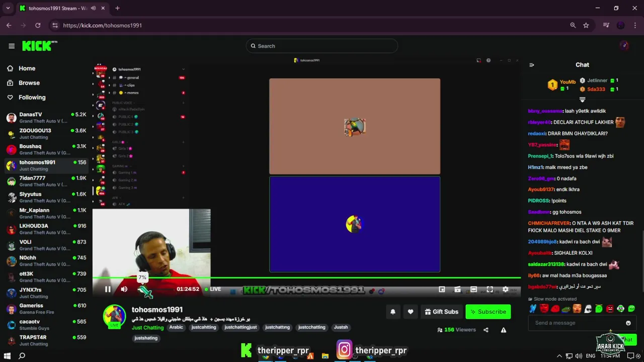Bookmark page with star icon
The width and height of the screenshot is (644, 362).
click(586, 25)
